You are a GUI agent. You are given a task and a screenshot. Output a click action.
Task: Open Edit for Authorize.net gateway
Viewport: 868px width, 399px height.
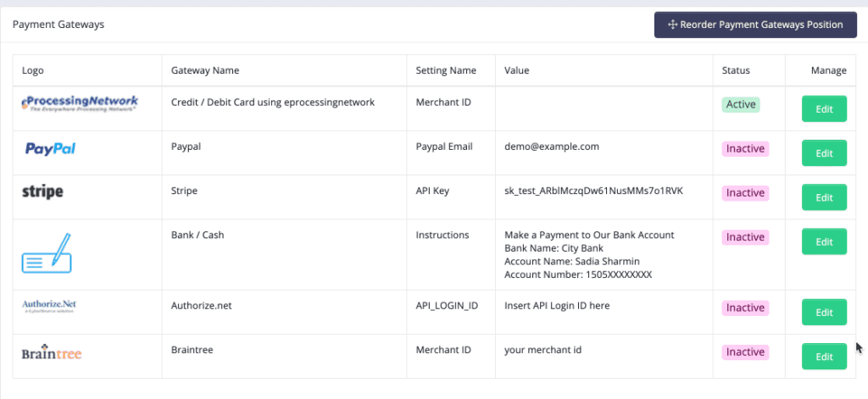click(824, 312)
